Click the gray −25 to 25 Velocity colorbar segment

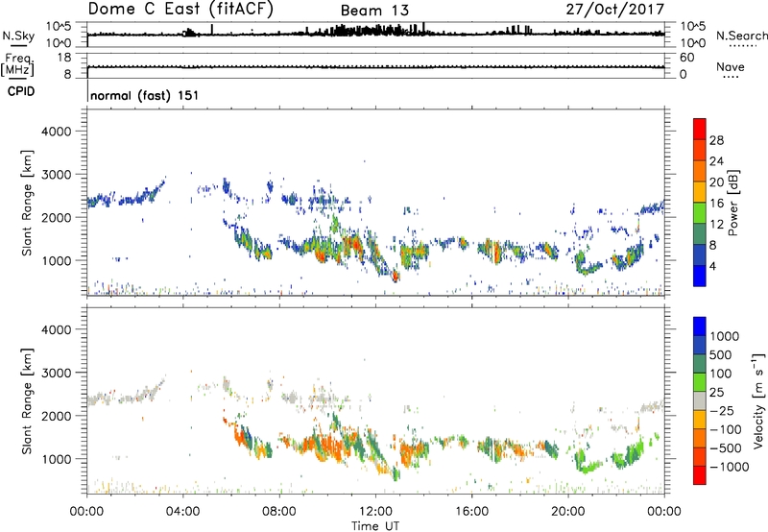700,400
